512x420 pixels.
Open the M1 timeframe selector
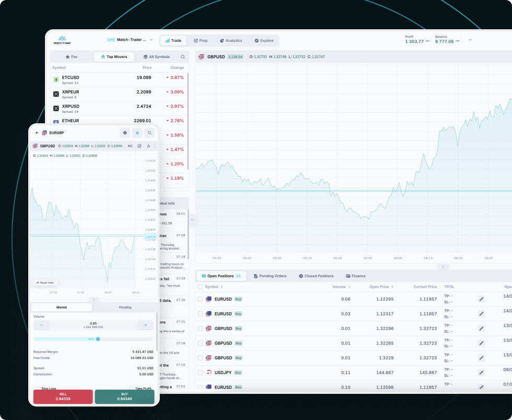130,146
